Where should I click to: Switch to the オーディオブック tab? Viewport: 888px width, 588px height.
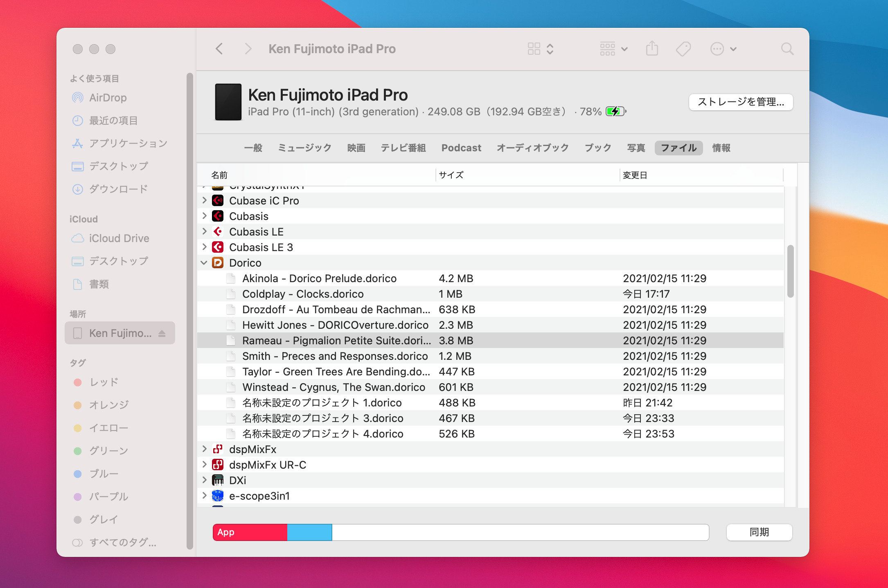(533, 148)
